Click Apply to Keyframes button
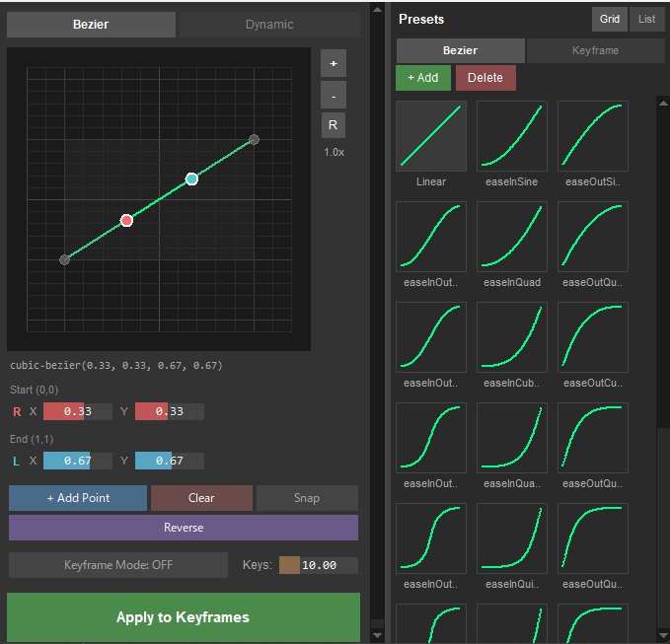The image size is (670, 644). tap(184, 617)
